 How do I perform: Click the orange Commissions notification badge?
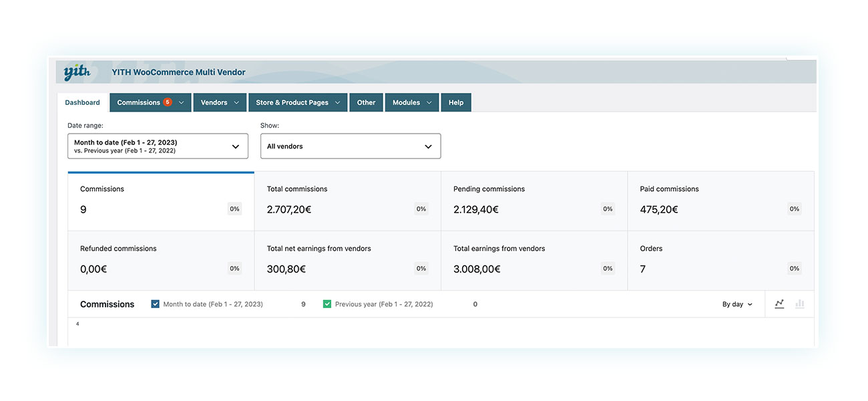point(167,102)
